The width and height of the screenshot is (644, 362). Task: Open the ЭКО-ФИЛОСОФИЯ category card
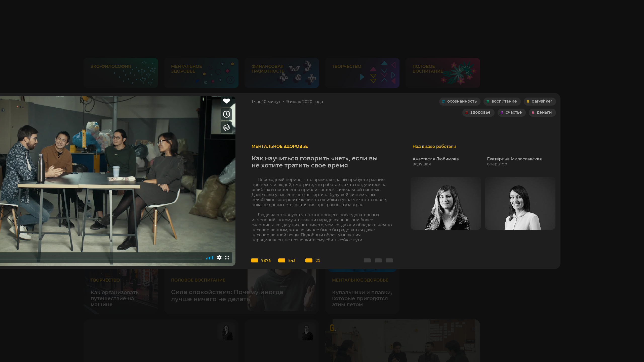pos(121,73)
